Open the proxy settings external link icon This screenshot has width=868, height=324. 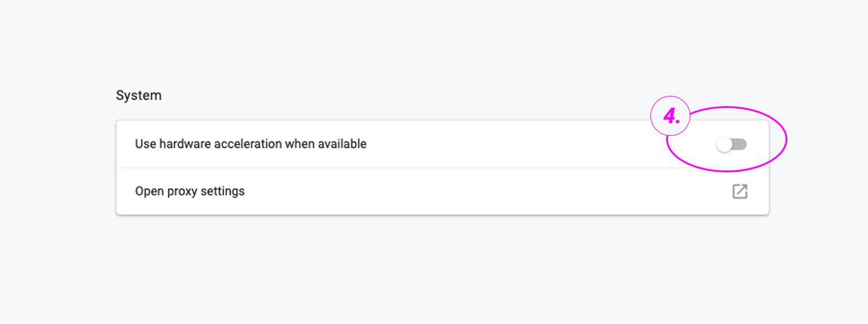[739, 192]
